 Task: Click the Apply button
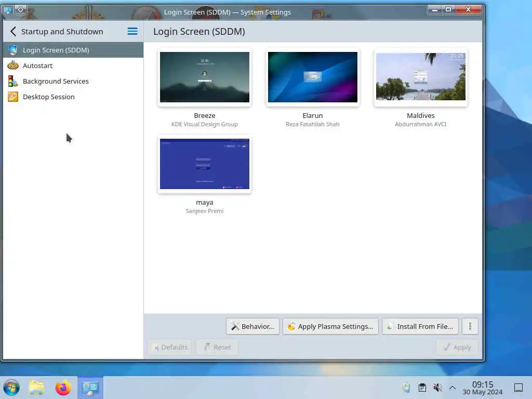[457, 347]
